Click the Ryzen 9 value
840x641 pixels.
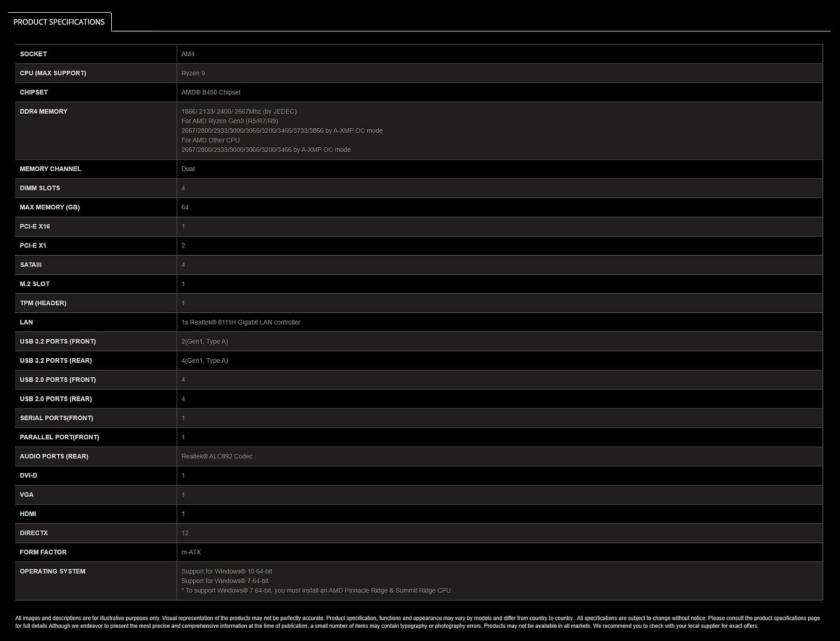(193, 73)
